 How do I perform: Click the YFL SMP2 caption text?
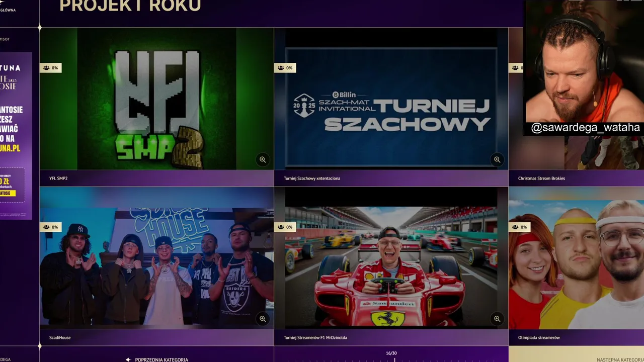click(x=58, y=178)
